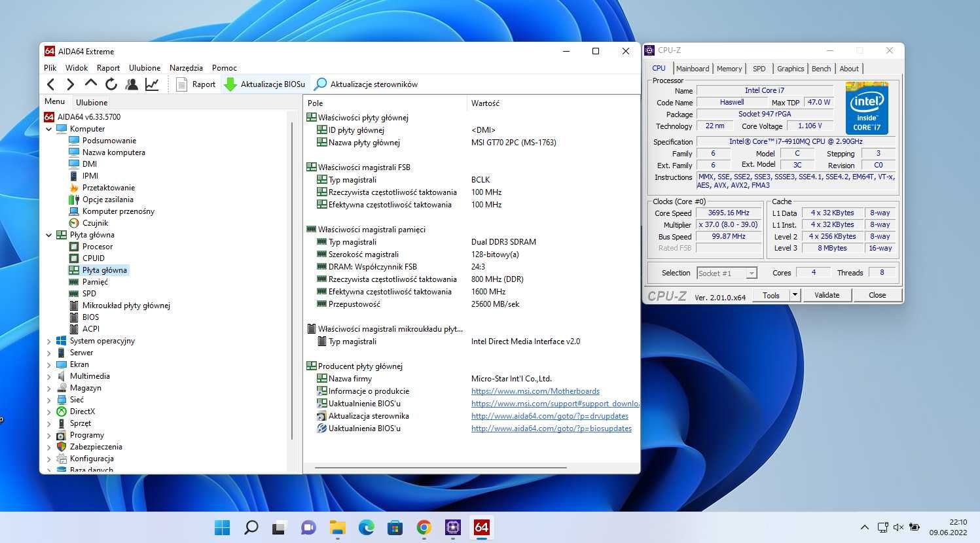Click the details pane horizontal scrollbar

(x=441, y=468)
